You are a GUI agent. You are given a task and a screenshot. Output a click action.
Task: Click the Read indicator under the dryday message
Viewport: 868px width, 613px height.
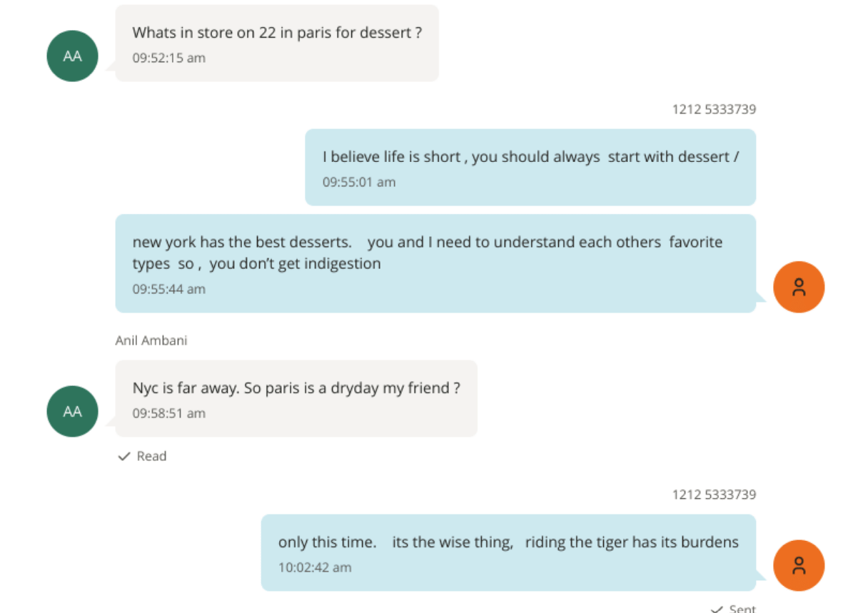coord(143,455)
